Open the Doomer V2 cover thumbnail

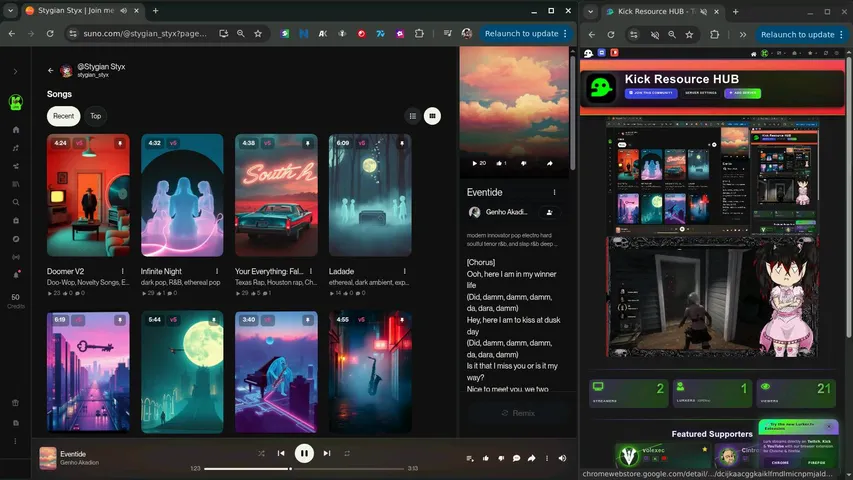pyautogui.click(x=88, y=195)
